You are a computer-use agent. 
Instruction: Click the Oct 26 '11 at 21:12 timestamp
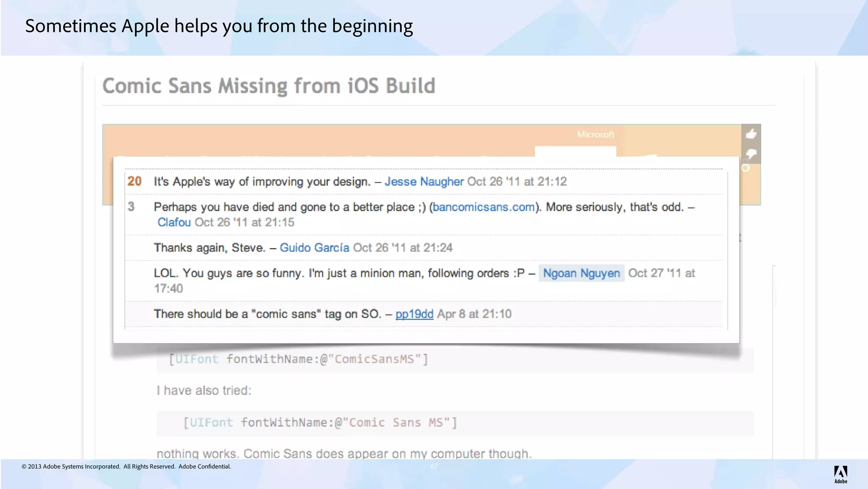click(517, 182)
